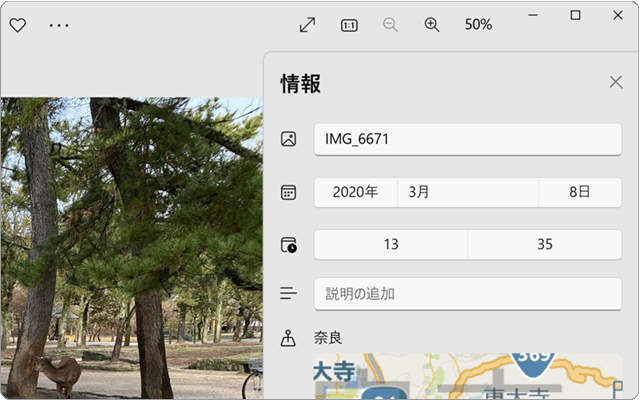
Task: Change the minute value 35
Action: pyautogui.click(x=544, y=244)
